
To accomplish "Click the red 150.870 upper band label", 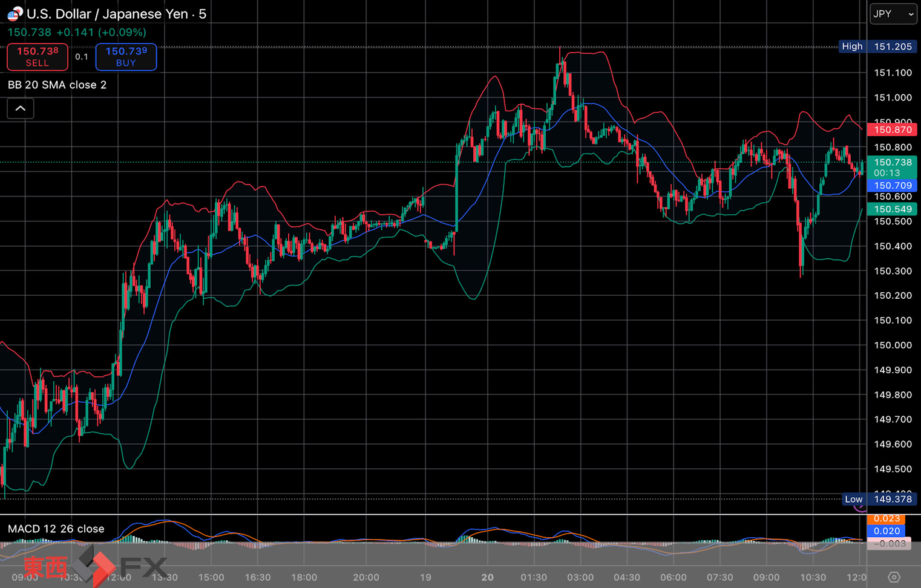I will 893,129.
